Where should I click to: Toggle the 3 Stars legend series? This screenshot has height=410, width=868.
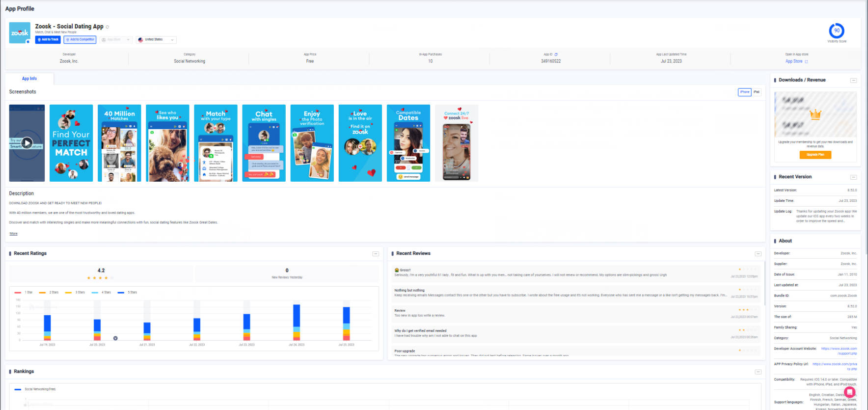click(75, 292)
